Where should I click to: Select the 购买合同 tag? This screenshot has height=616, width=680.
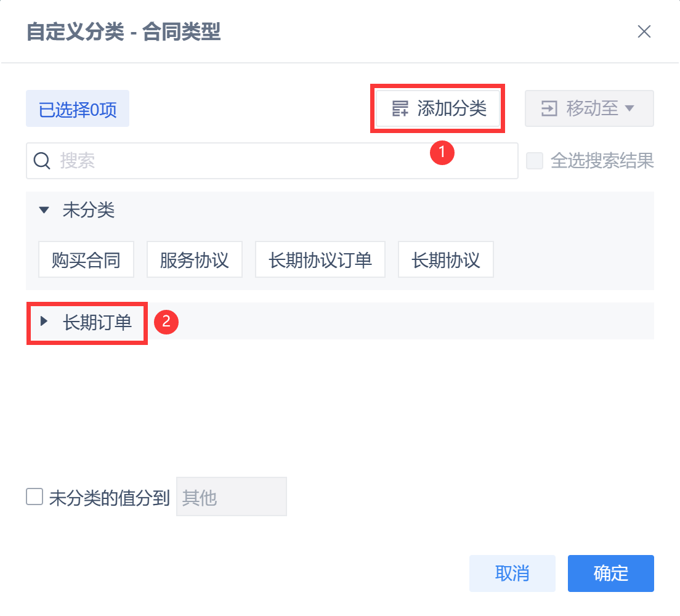tap(86, 260)
